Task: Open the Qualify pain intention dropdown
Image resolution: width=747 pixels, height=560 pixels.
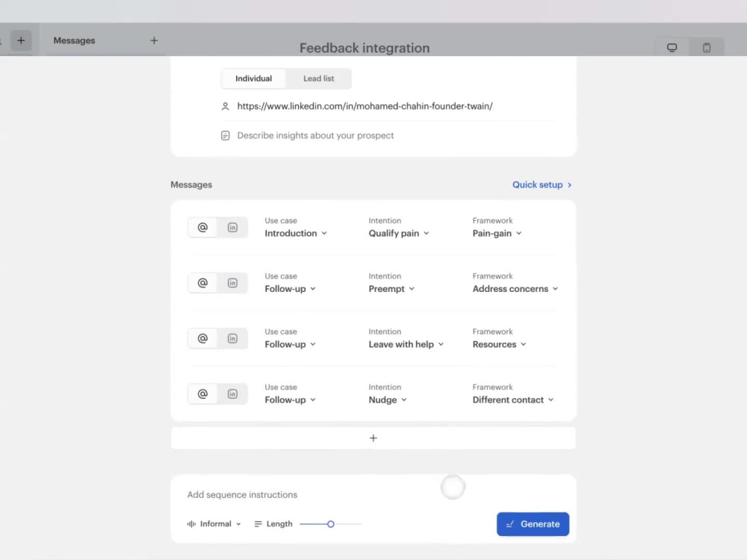Action: (x=399, y=233)
